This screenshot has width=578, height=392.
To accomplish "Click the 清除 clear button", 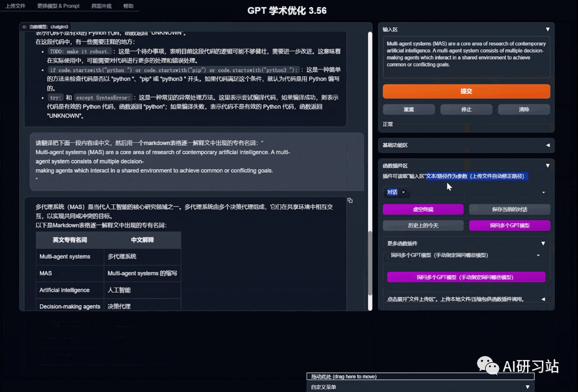I will 524,109.
